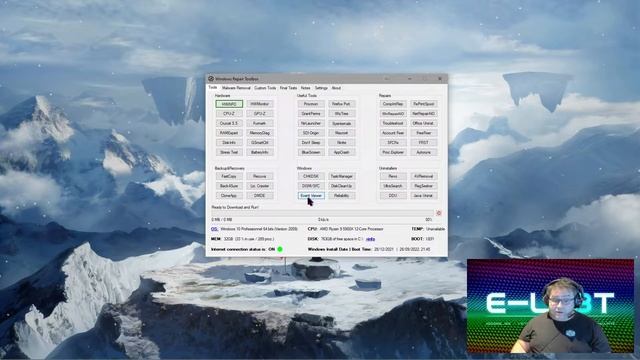Open the Final Tests tab
Screen dimensions: 640x360
(x=288, y=88)
